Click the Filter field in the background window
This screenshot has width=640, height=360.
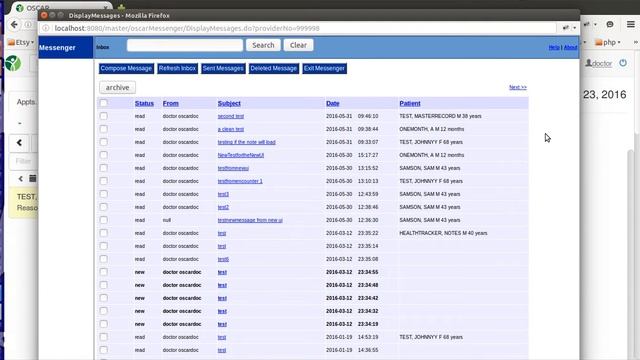tap(23, 161)
